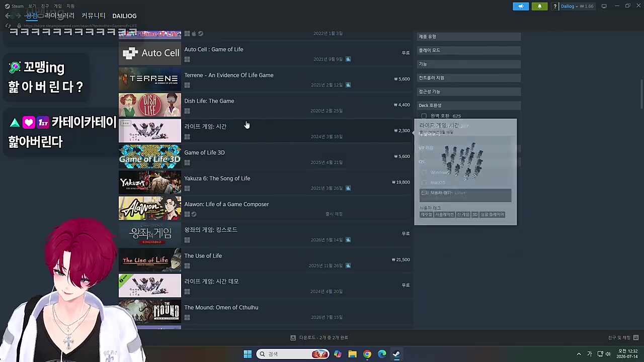
Task: Open 왕좌의 게임: 킹스로드 result
Action: tap(266, 234)
